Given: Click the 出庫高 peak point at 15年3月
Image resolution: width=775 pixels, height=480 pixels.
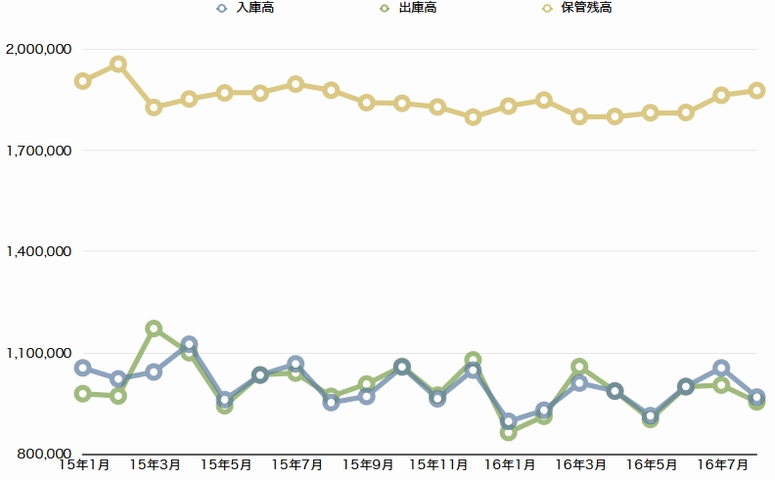Looking at the screenshot, I should (x=154, y=328).
